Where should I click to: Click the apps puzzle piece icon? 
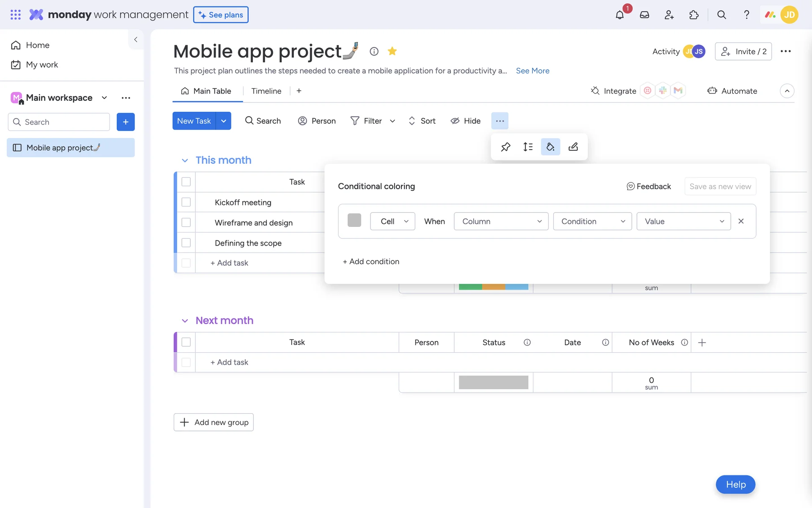694,15
